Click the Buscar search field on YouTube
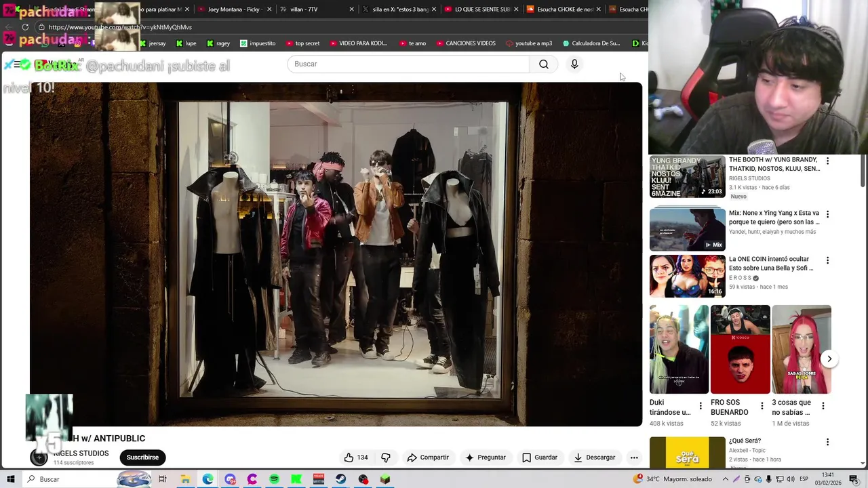Viewport: 868px width, 488px height. 408,64
